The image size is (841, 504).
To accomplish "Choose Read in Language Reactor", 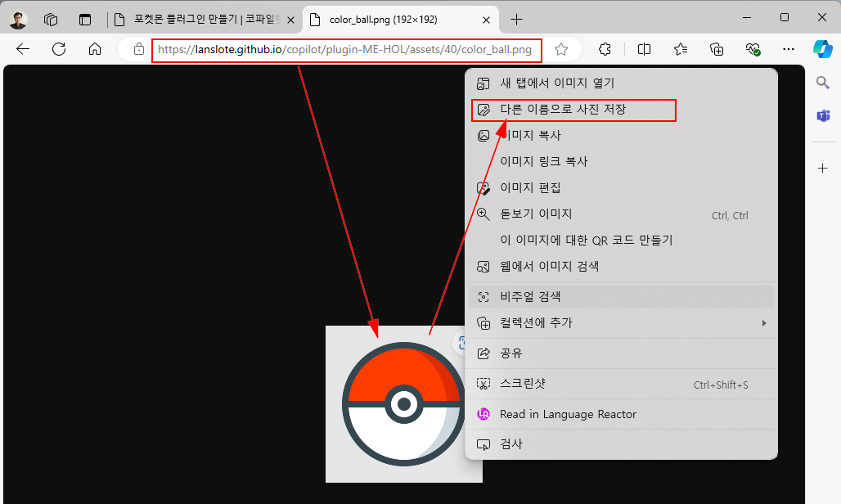I will 622,415.
